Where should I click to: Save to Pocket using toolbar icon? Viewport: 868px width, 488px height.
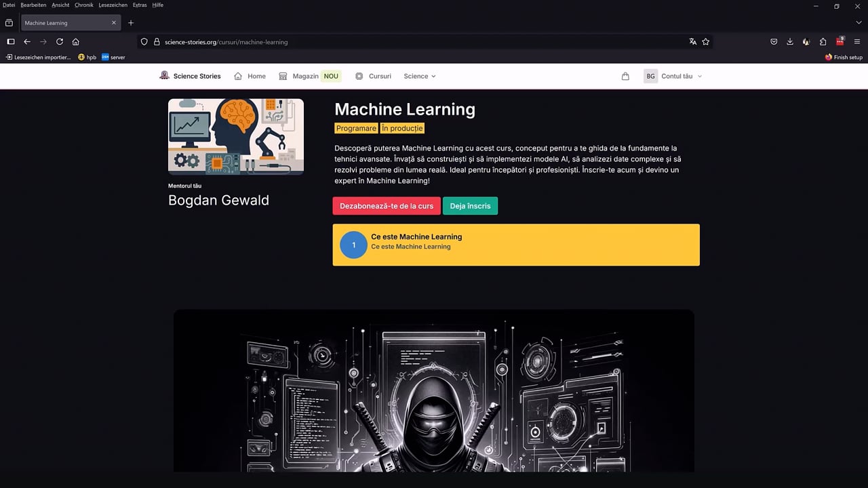tap(774, 41)
